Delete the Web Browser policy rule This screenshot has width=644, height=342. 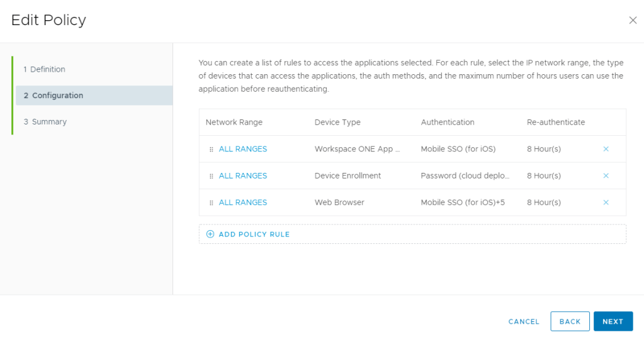606,202
